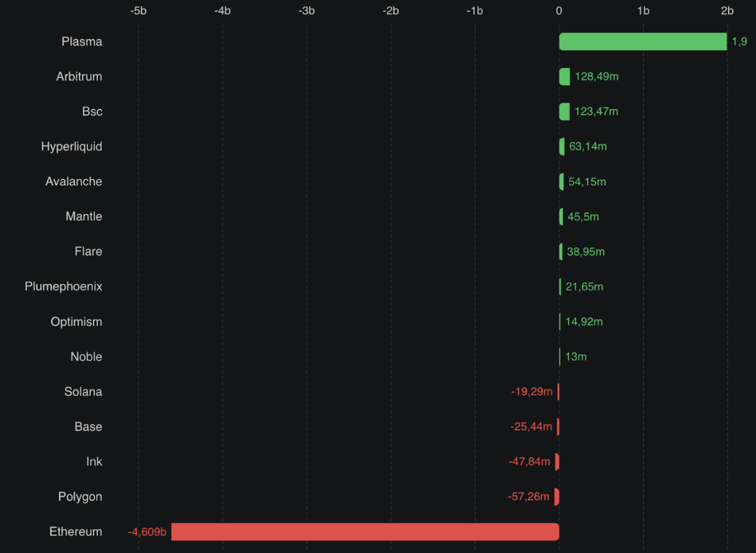
Task: Click the Mantle chain label
Action: 84,217
